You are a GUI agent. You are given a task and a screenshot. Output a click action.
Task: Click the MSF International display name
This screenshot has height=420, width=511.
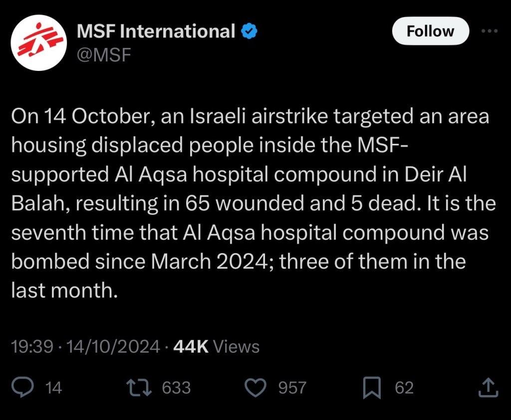tap(156, 31)
